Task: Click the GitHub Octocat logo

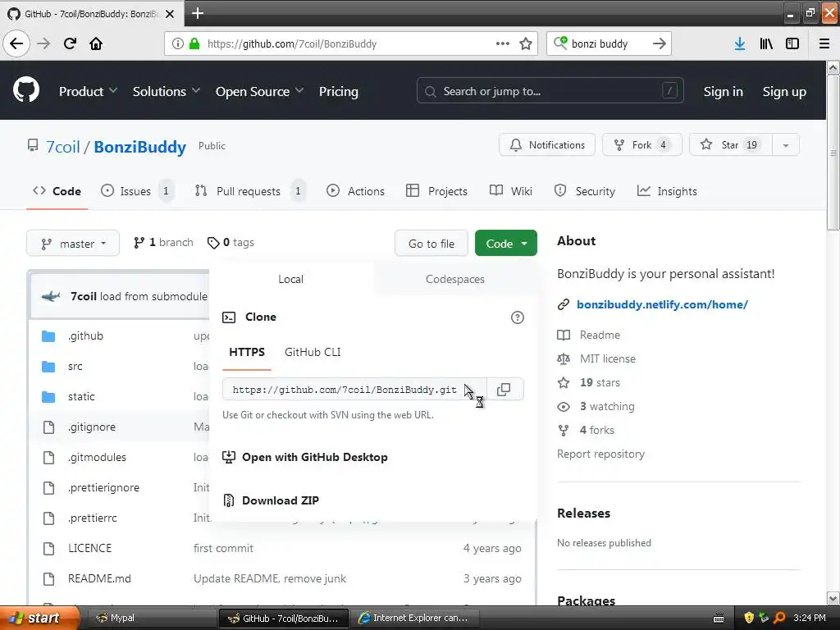Action: pos(25,90)
